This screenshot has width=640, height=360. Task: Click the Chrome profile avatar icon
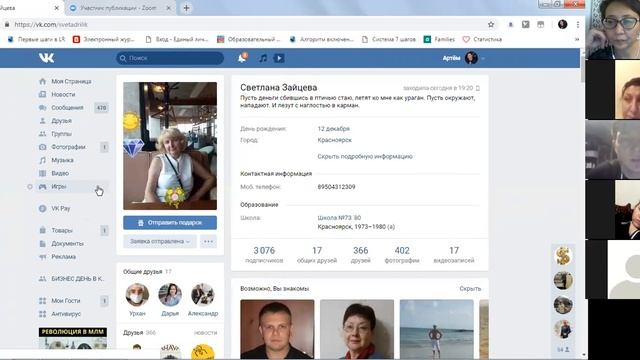562,24
